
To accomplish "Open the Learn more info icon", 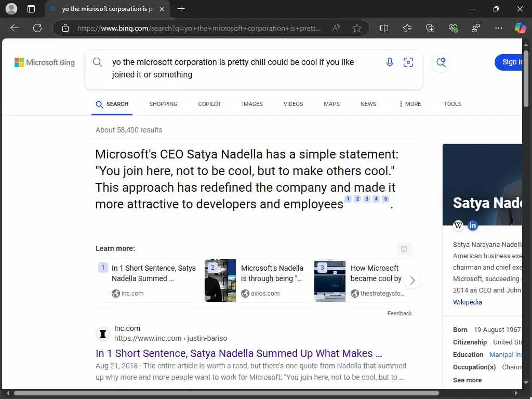I will pos(404,249).
